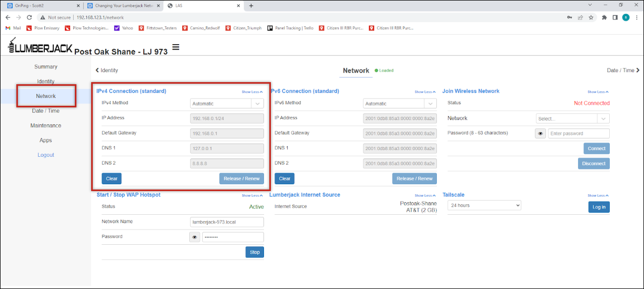This screenshot has width=644, height=289.
Task: Open the Yahoo bookmark
Action: point(124,28)
